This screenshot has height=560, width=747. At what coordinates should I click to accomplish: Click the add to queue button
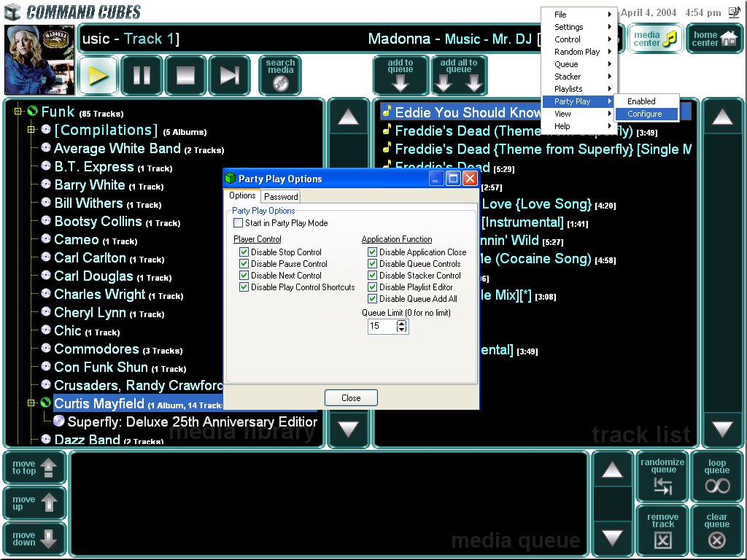click(400, 76)
